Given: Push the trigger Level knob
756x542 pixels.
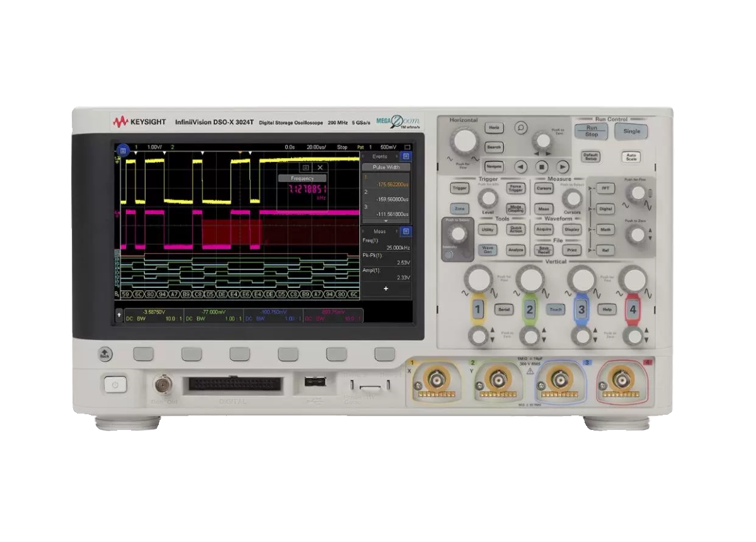Looking at the screenshot, I should pos(487,198).
